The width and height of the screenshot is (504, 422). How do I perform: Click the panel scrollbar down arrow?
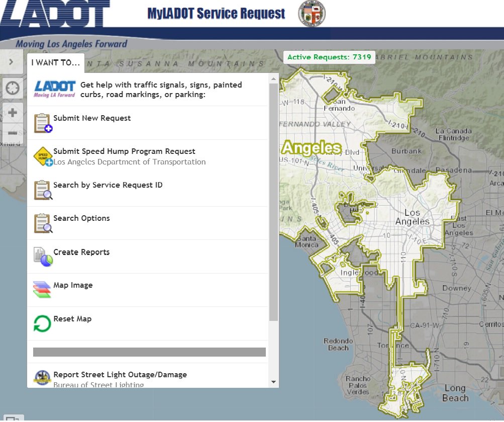click(x=273, y=382)
